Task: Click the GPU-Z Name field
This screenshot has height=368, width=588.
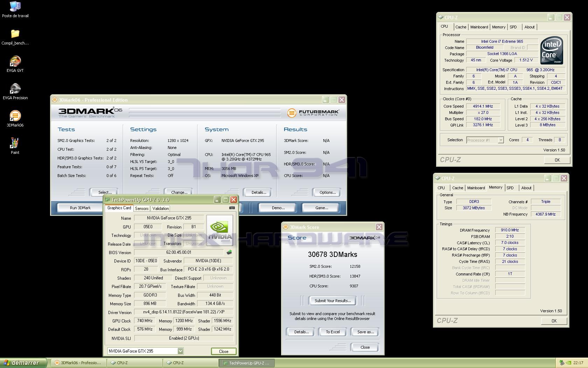Action: click(x=169, y=218)
